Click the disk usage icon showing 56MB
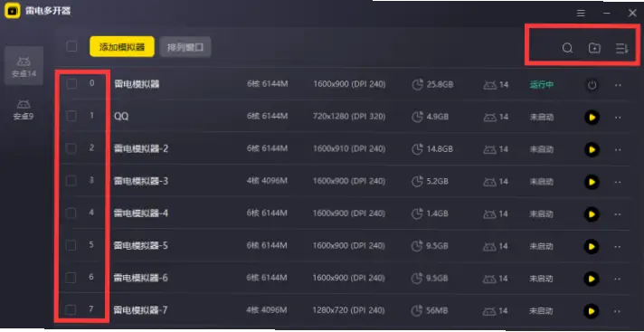644x332 pixels. tap(417, 310)
